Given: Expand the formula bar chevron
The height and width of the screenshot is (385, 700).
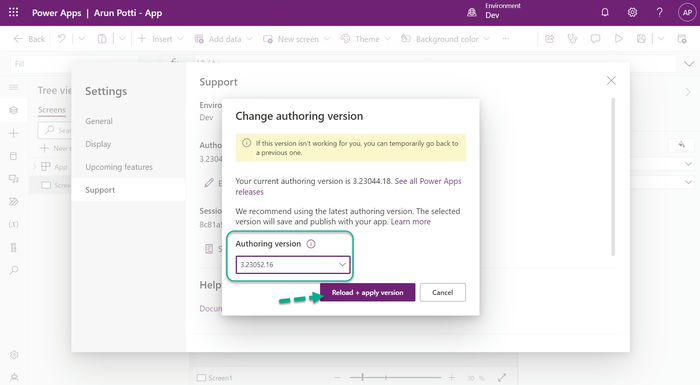Looking at the screenshot, I should click(x=689, y=64).
